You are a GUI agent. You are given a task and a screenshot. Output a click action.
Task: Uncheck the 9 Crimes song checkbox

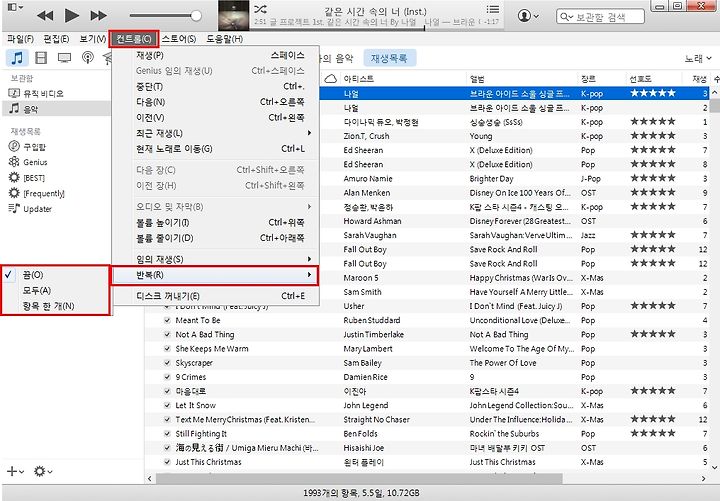pos(167,377)
